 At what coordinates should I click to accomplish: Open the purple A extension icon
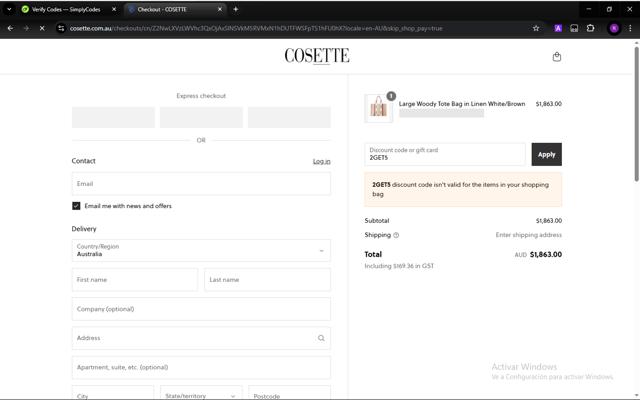(558, 28)
